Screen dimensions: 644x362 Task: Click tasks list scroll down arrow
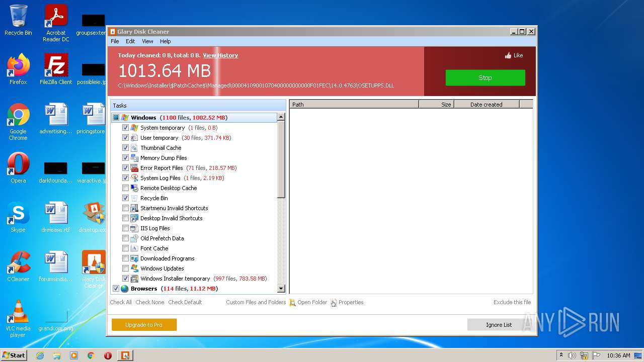(x=281, y=289)
